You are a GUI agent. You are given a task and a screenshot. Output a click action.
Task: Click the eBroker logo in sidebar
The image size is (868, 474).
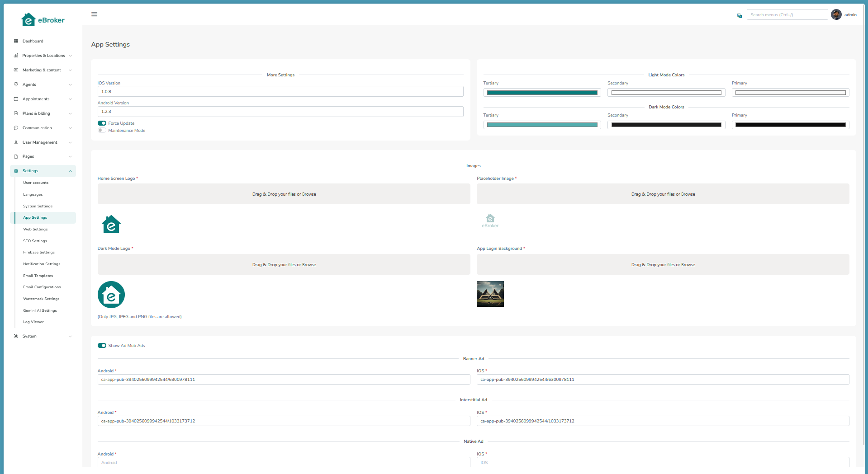pos(43,20)
